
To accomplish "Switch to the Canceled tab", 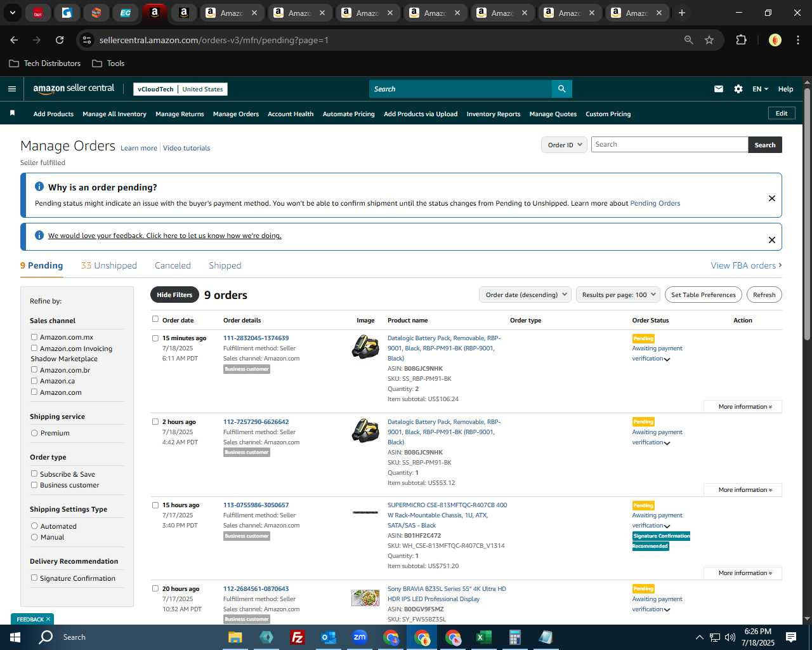I will tap(173, 265).
